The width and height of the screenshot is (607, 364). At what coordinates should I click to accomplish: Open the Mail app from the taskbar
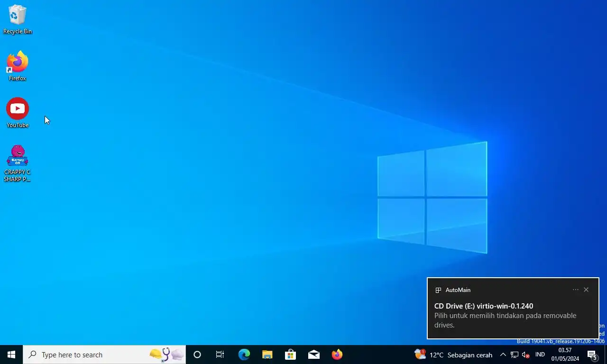313,355
